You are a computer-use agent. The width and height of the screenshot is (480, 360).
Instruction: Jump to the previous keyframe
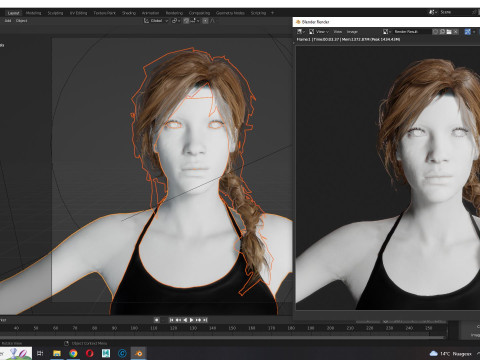178,320
